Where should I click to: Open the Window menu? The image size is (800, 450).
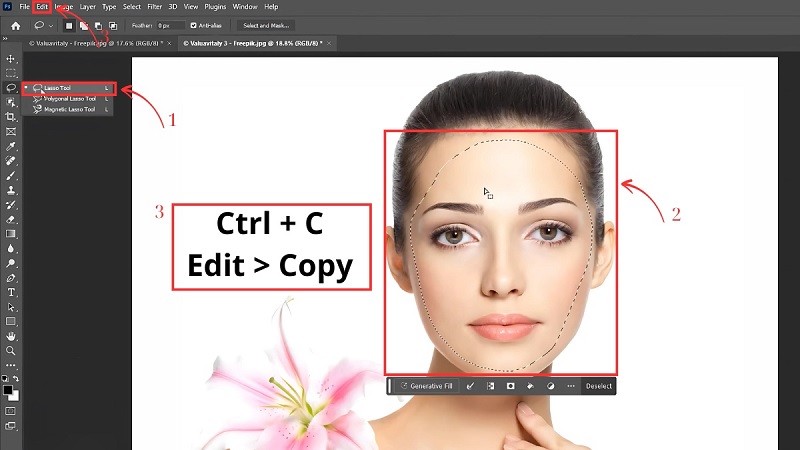pos(245,7)
